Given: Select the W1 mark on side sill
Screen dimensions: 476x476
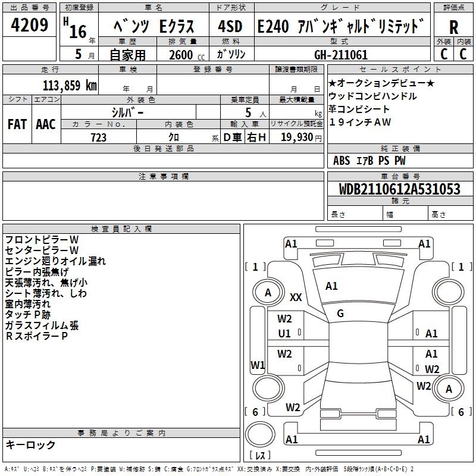Looking at the screenshot, I should click(258, 365).
